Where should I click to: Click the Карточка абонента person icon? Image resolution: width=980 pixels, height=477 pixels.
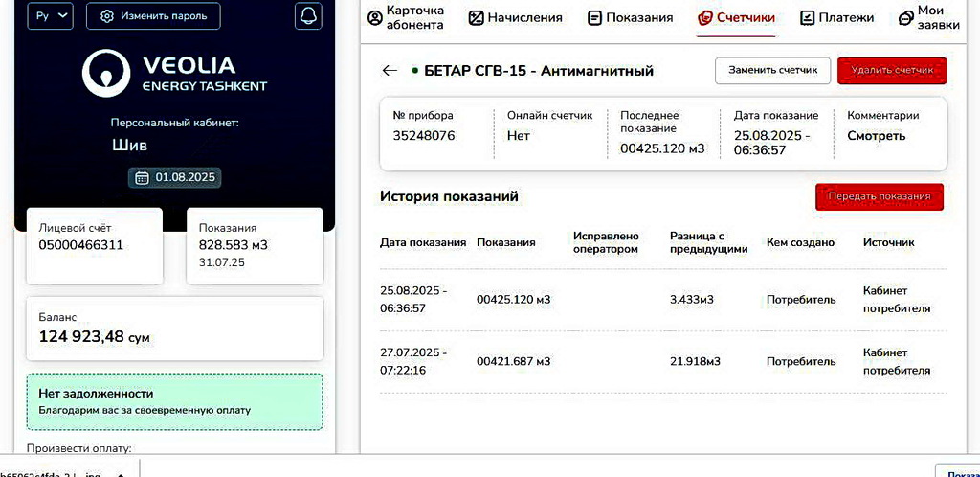tap(374, 18)
